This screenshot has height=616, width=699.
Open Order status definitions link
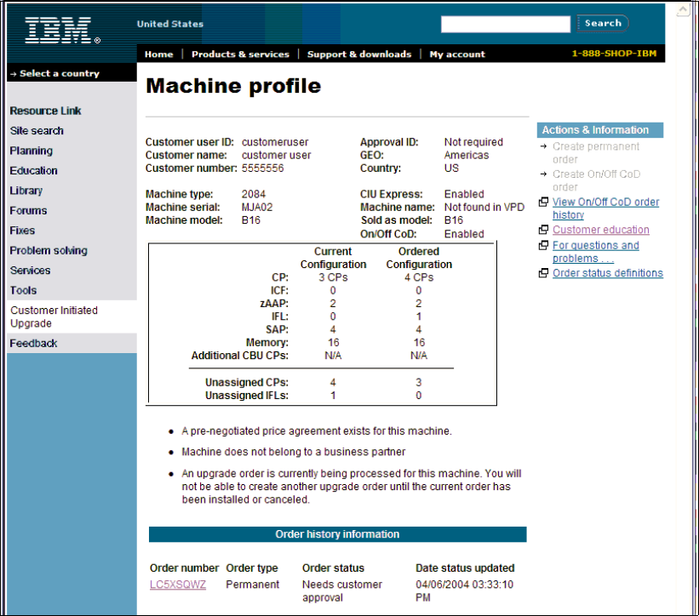click(608, 272)
